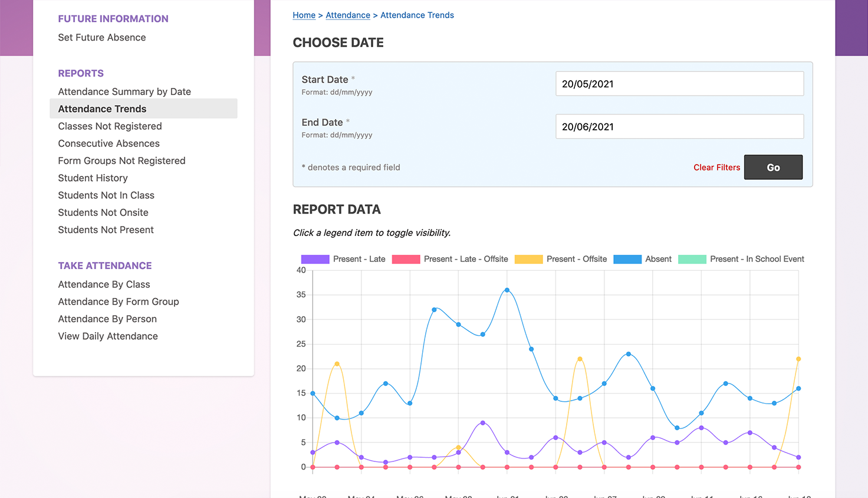The image size is (868, 498).
Task: Toggle Present - Offsite yellow legend swatch
Action: [x=528, y=259]
